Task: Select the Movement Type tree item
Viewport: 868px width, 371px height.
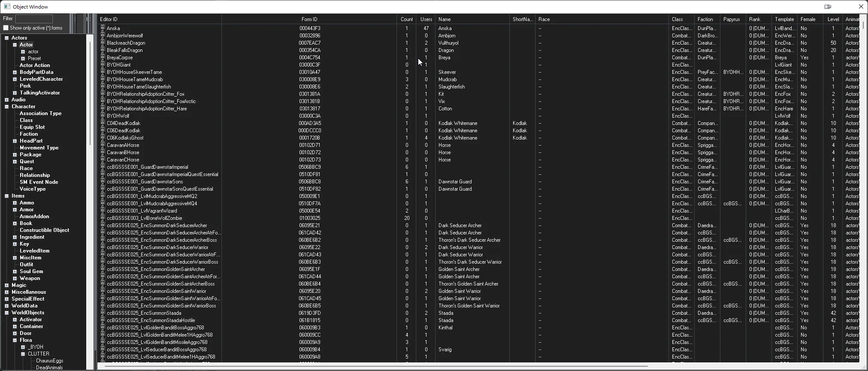Action: coord(39,148)
